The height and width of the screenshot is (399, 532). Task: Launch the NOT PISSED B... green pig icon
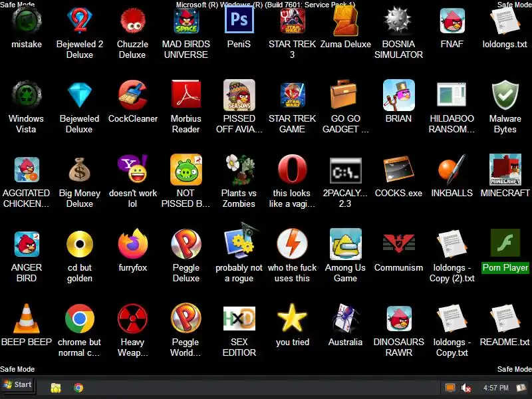click(186, 170)
